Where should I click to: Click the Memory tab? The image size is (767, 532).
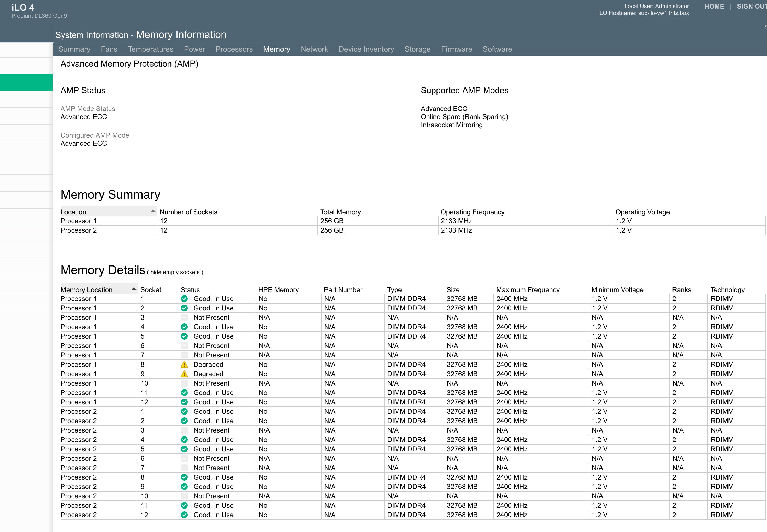click(277, 49)
